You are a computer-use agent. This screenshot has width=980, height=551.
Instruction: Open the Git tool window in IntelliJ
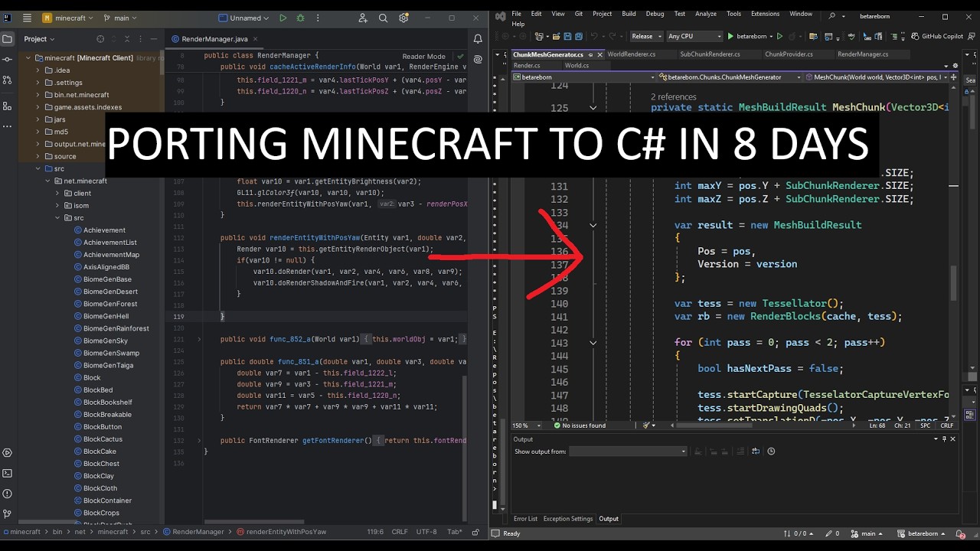[x=7, y=514]
